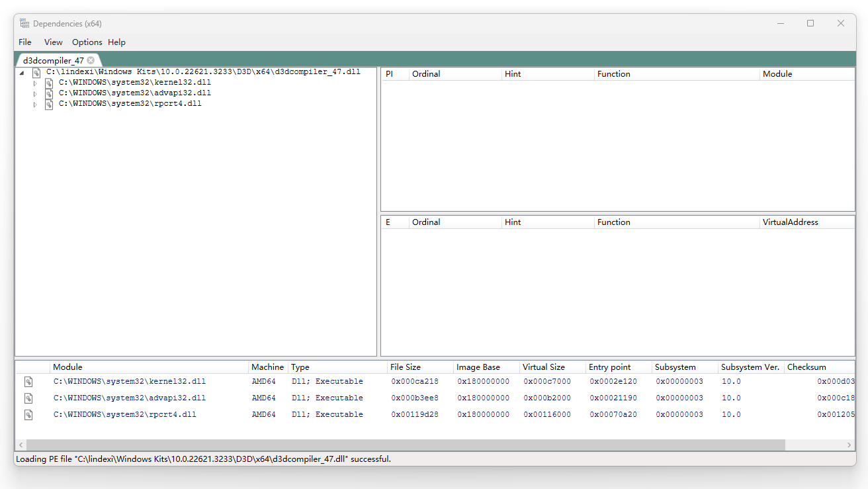Click the module list horizontal scrollbar thumb

[406, 445]
